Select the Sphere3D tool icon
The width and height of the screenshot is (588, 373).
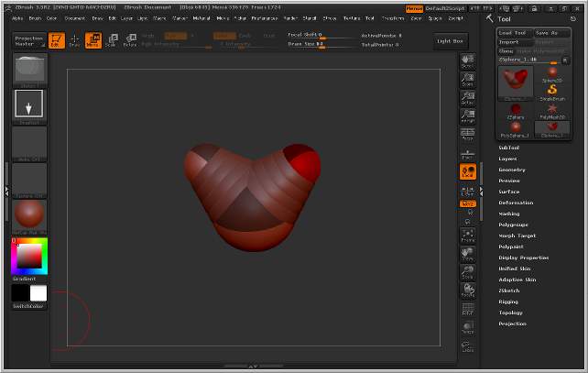click(552, 72)
